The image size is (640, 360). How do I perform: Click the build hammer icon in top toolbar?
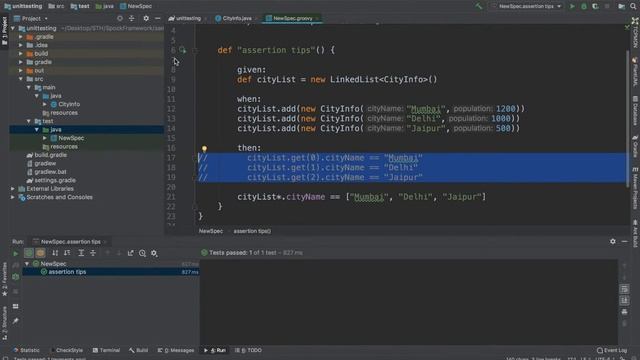[478, 6]
